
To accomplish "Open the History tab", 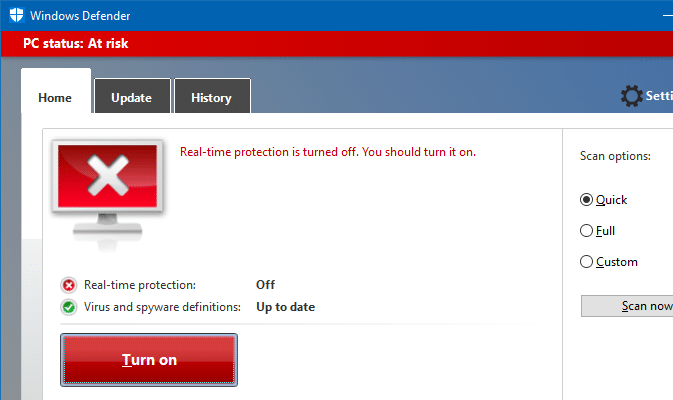I will tap(212, 98).
